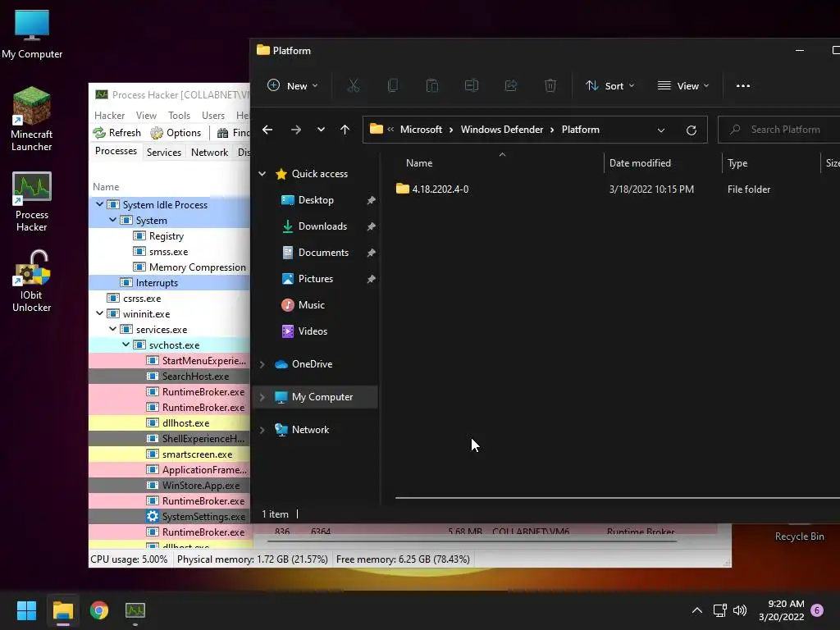Open Desktop in Quick access
Image resolution: width=840 pixels, height=630 pixels.
click(316, 200)
